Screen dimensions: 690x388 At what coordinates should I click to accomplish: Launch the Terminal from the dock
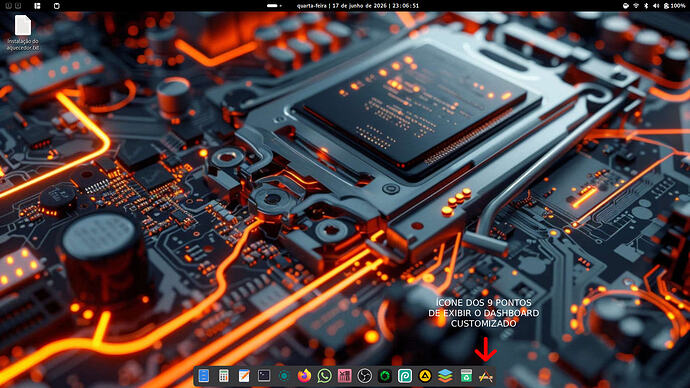coord(264,376)
